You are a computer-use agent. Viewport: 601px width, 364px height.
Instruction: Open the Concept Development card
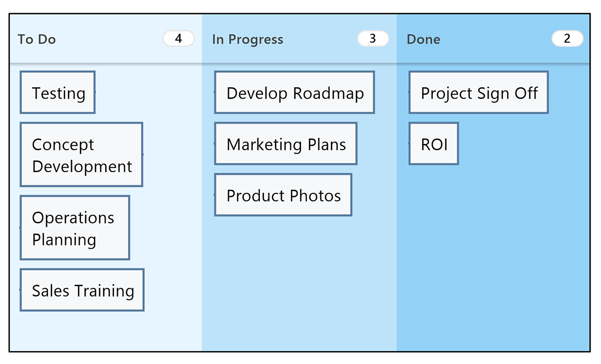(x=82, y=155)
